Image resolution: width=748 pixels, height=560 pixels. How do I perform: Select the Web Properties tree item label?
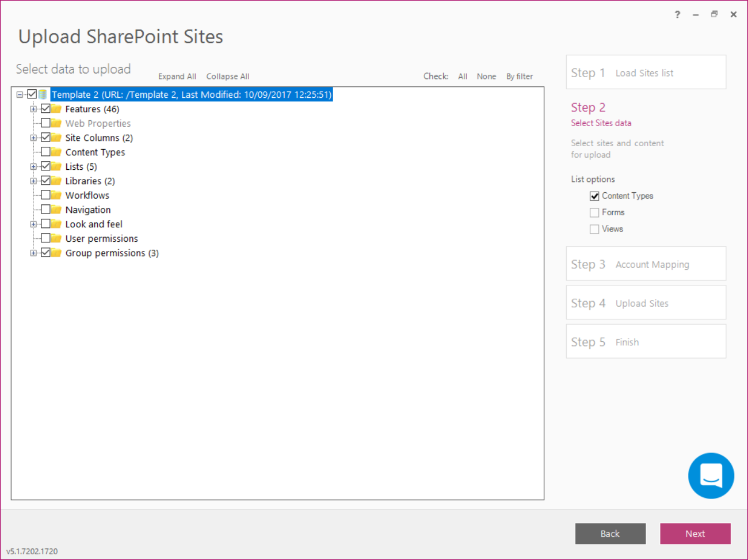tap(98, 123)
